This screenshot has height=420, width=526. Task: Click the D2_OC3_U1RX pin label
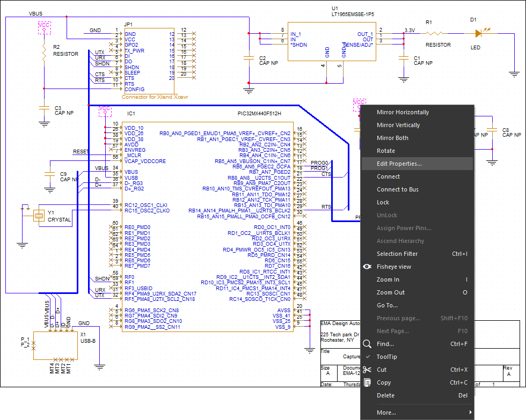[271, 239]
